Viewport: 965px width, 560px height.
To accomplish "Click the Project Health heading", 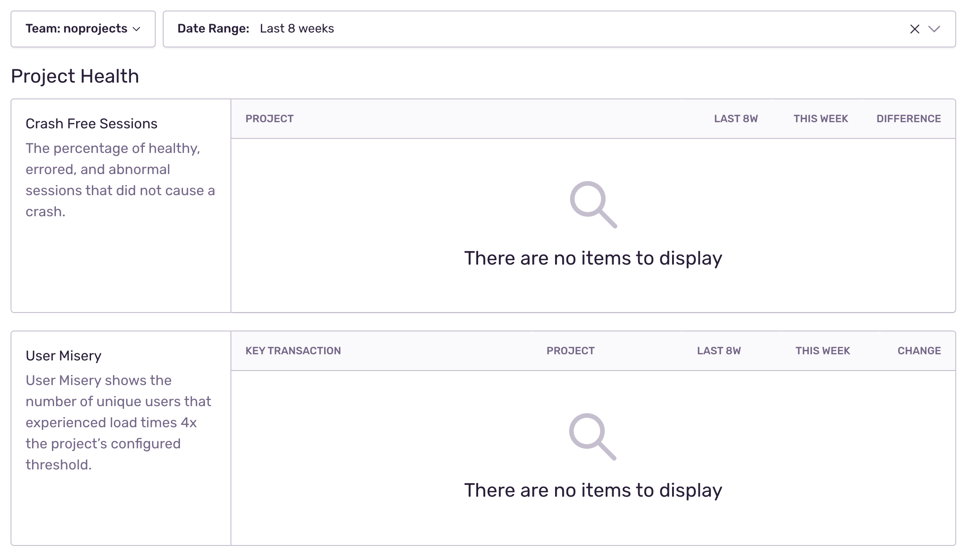I will (x=75, y=76).
